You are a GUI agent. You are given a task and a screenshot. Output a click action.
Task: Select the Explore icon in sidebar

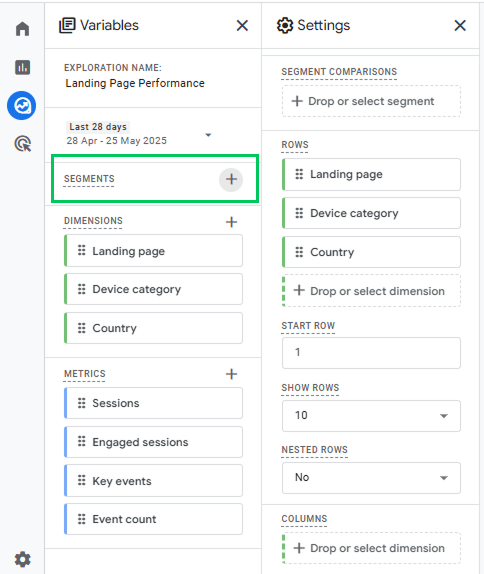(x=22, y=106)
